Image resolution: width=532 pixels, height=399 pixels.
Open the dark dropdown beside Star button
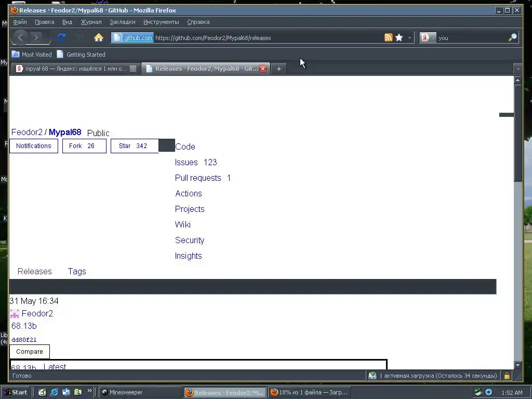click(167, 145)
